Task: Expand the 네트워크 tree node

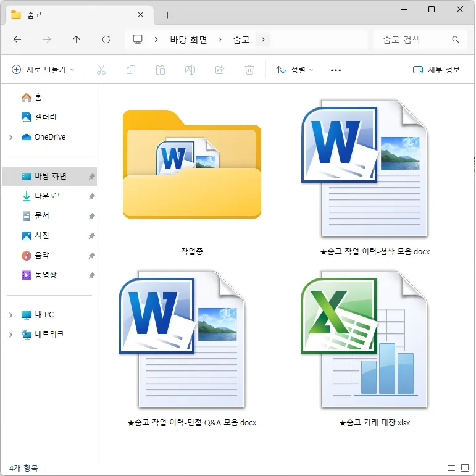Action: [x=11, y=335]
